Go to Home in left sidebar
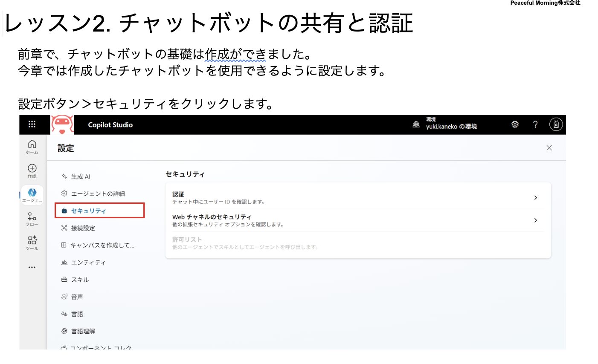This screenshot has width=598, height=364. click(32, 146)
